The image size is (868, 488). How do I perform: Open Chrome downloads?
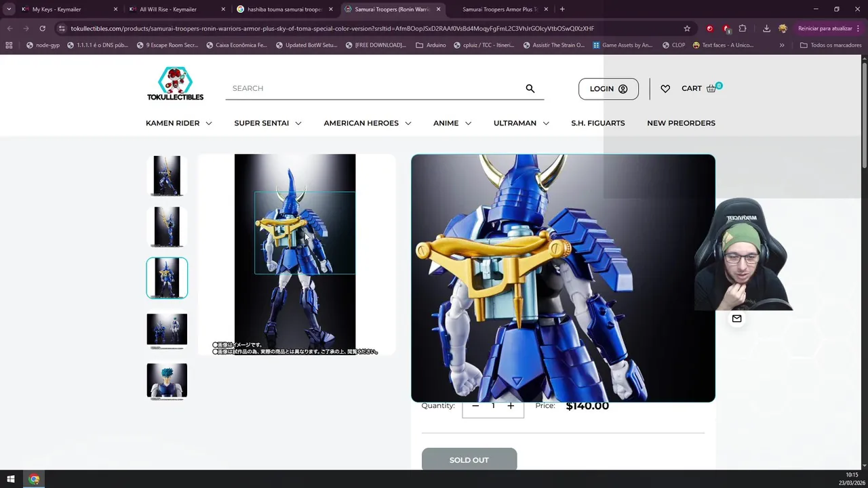click(766, 28)
